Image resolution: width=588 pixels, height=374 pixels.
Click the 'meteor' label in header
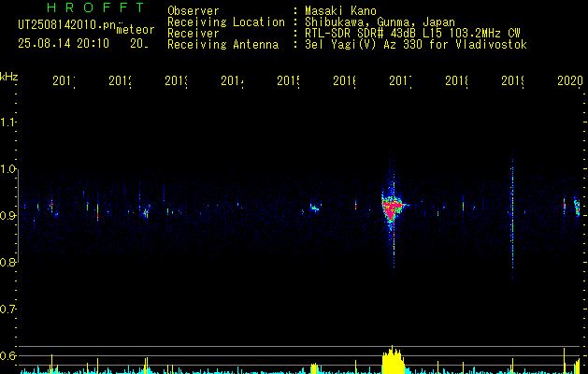pyautogui.click(x=136, y=30)
